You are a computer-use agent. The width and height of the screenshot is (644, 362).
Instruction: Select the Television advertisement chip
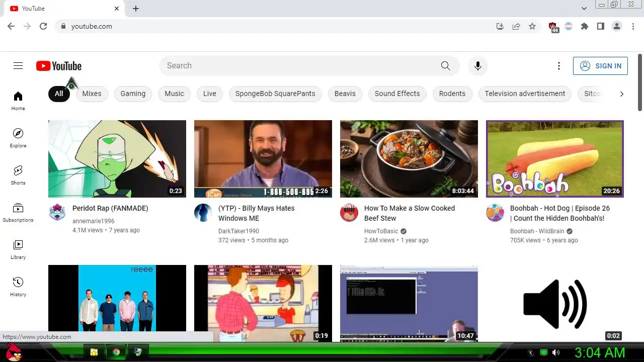[x=525, y=94]
